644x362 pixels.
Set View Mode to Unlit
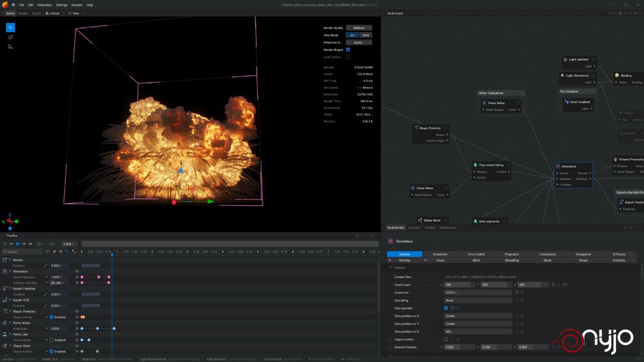(366, 35)
